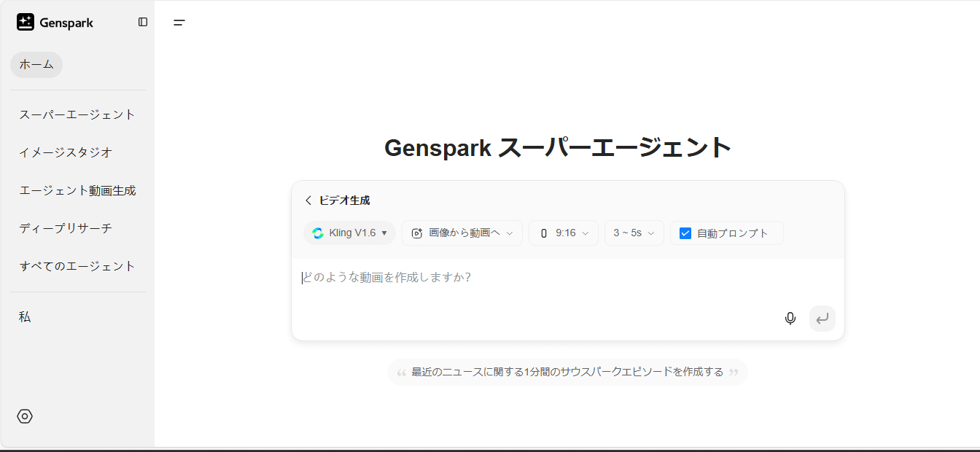The image size is (980, 452).
Task: Open スーパーエージェント in sidebar
Action: [77, 114]
